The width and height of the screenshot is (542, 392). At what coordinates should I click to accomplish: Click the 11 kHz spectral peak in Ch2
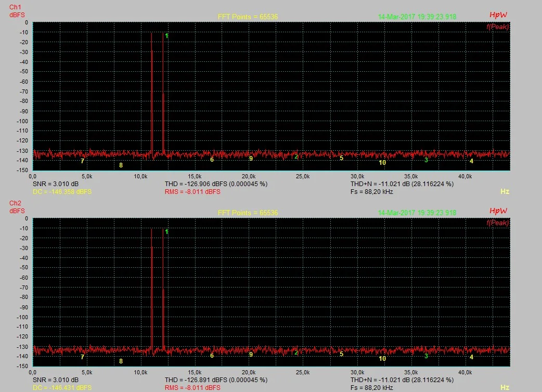pyautogui.click(x=151, y=290)
